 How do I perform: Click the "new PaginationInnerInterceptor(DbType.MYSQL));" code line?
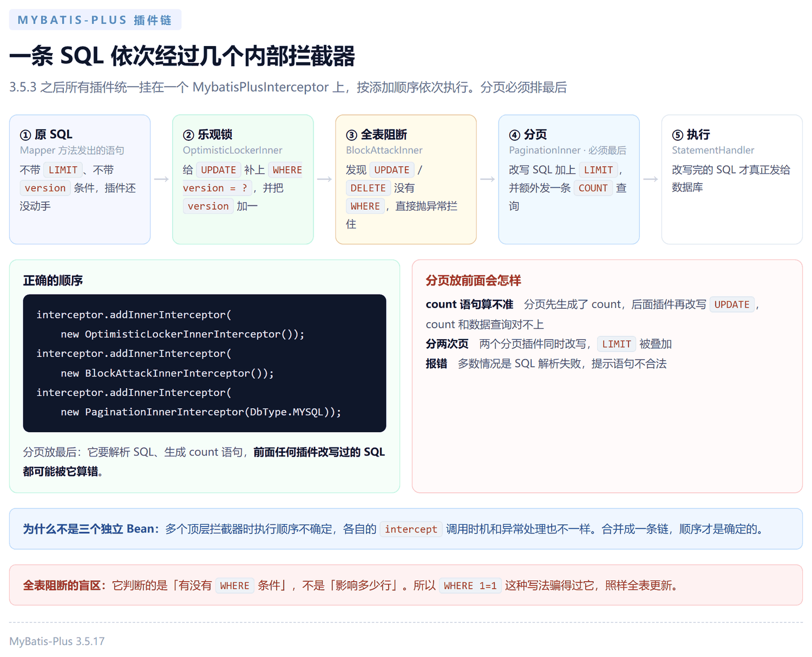coord(201,412)
